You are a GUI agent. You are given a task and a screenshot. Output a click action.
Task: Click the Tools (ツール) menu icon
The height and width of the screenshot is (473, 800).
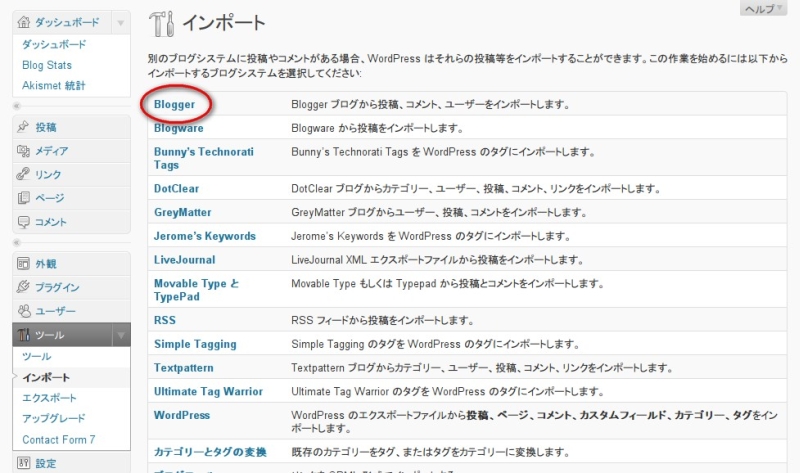click(x=23, y=335)
